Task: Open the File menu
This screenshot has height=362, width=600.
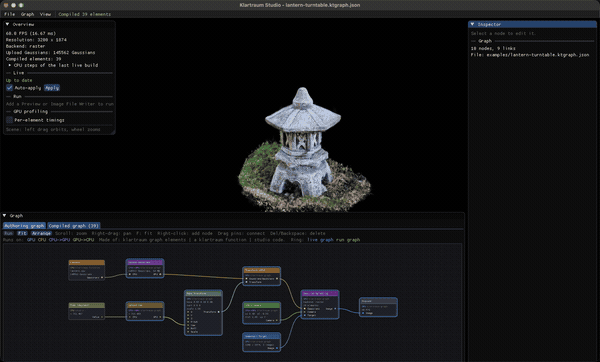Action: tap(10, 14)
